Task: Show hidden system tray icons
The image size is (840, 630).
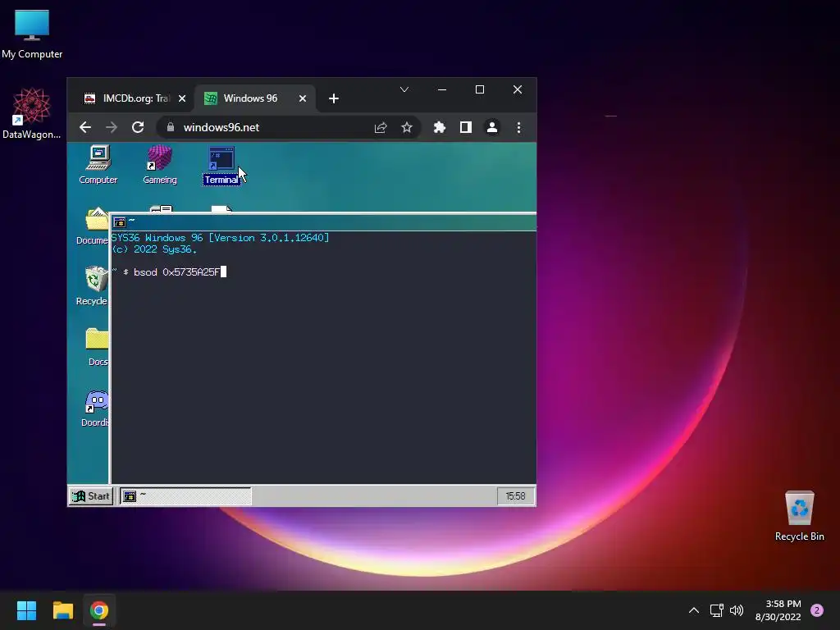Action: (x=694, y=610)
